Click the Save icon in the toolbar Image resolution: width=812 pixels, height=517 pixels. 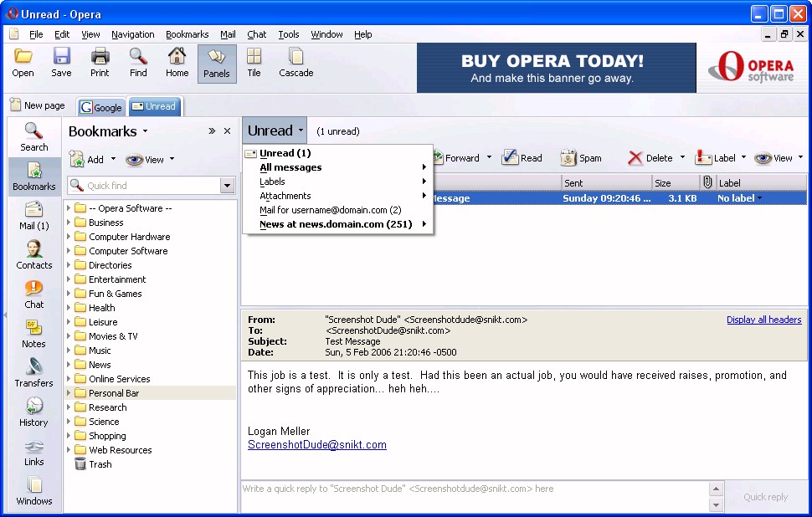tap(61, 63)
